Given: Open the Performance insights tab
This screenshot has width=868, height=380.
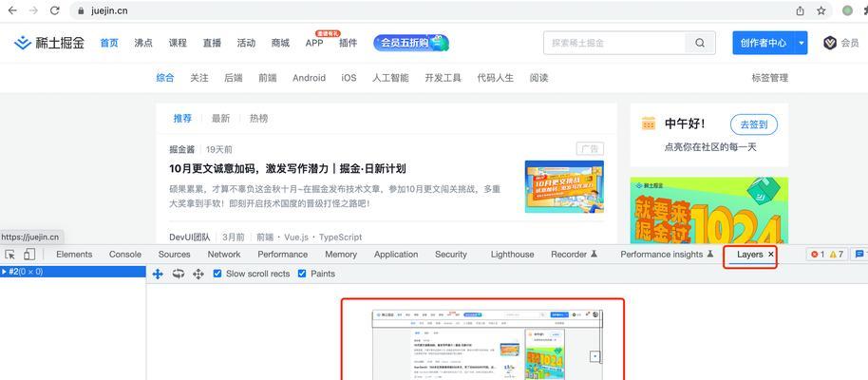Looking at the screenshot, I should point(667,255).
